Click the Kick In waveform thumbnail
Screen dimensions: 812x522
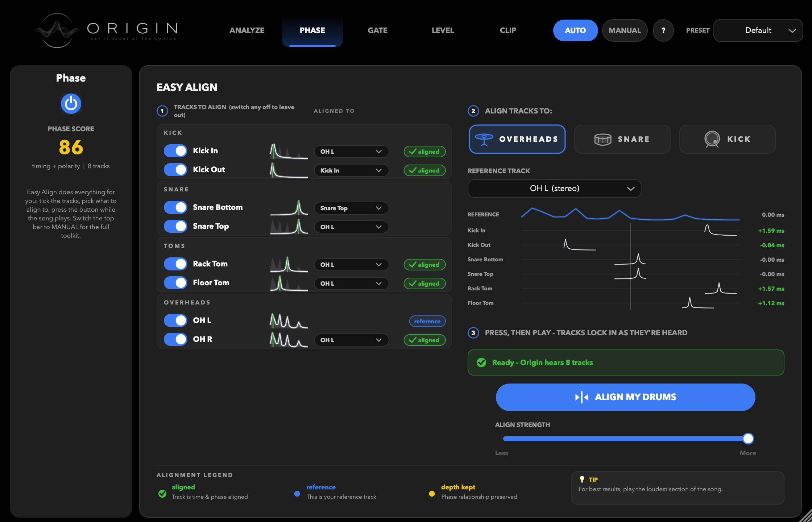(289, 151)
